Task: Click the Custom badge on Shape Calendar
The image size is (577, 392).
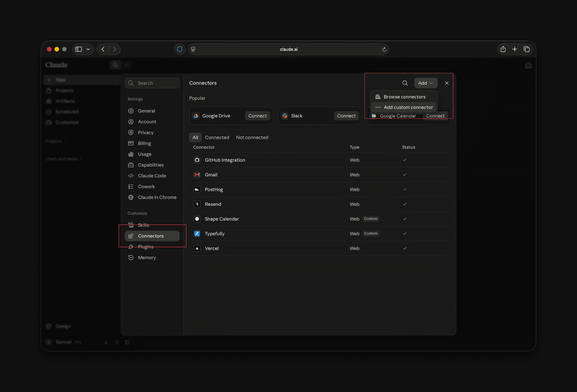Action: (x=371, y=219)
